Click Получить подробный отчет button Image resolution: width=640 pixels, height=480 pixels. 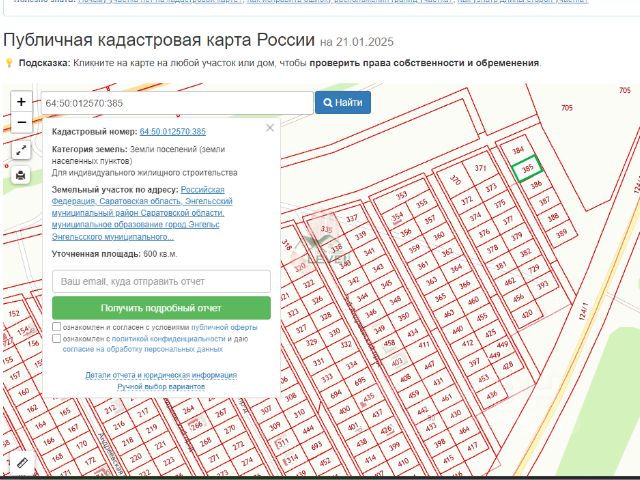161,308
